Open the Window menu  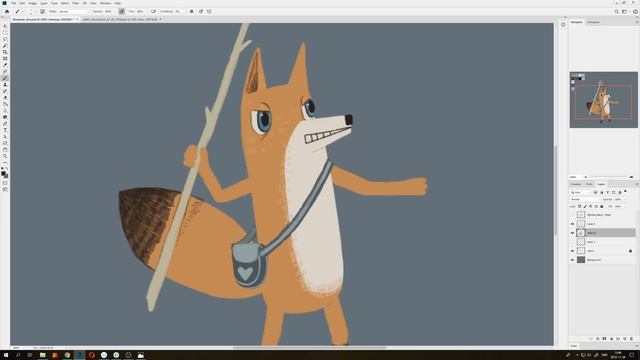[x=105, y=3]
